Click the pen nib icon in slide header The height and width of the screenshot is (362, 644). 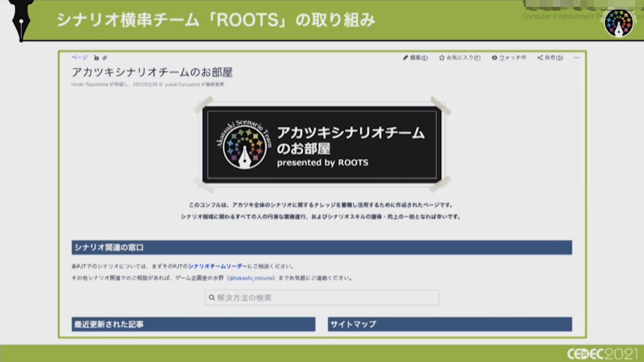[21, 20]
